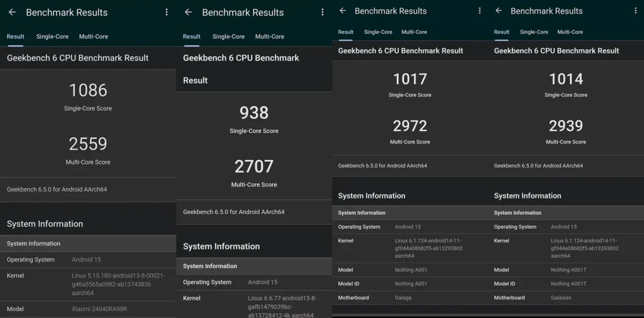Click the single-core score value 1014
The height and width of the screenshot is (318, 644).
tap(566, 79)
